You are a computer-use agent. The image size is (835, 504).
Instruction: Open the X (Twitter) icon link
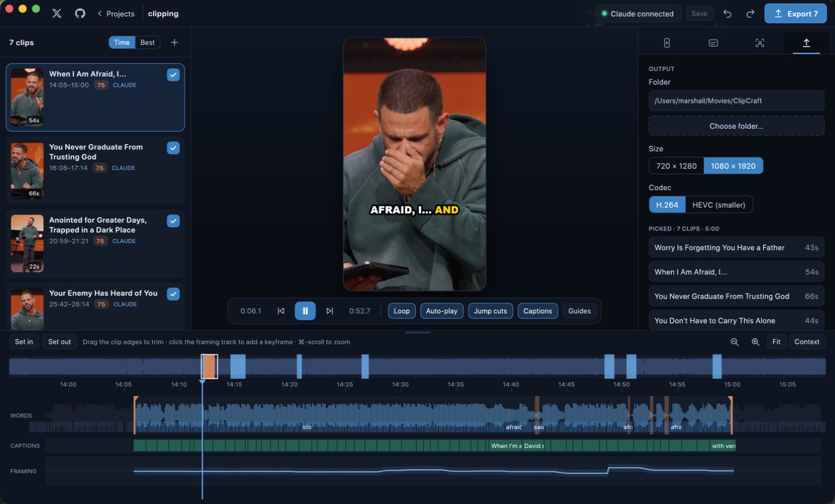57,13
